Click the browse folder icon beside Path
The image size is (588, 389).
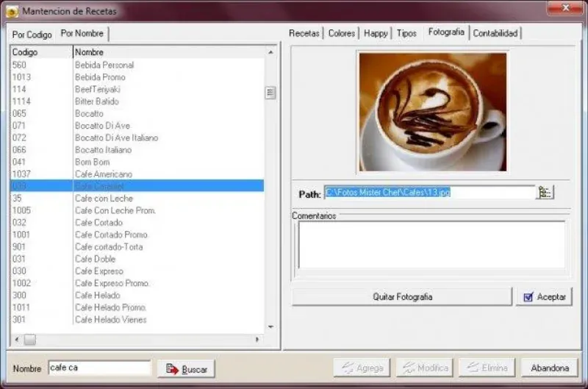pos(545,193)
